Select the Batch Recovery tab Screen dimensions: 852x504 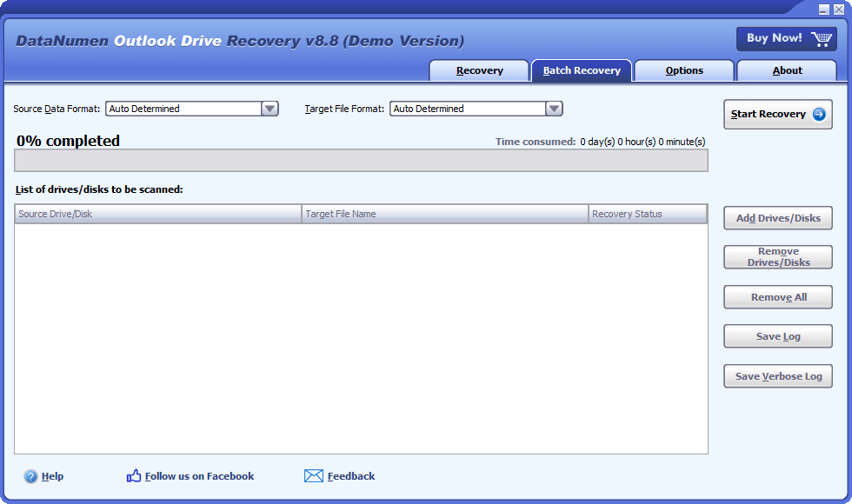coord(582,70)
